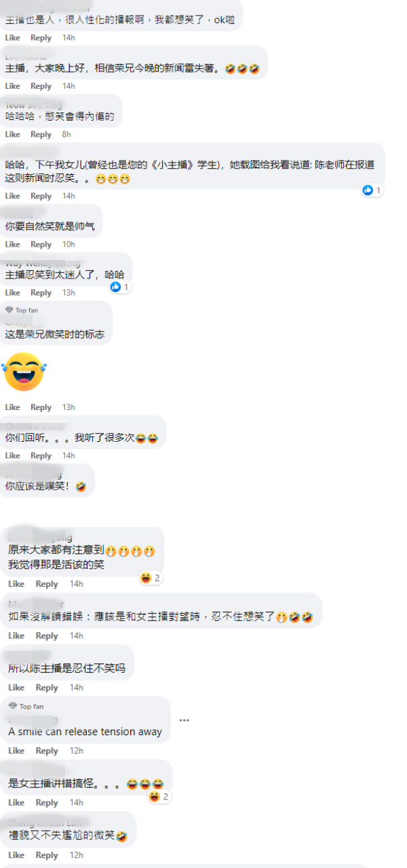
Task: Click the 12h timestamp under 禮貌又不失尷尬的微笑
Action: click(76, 855)
